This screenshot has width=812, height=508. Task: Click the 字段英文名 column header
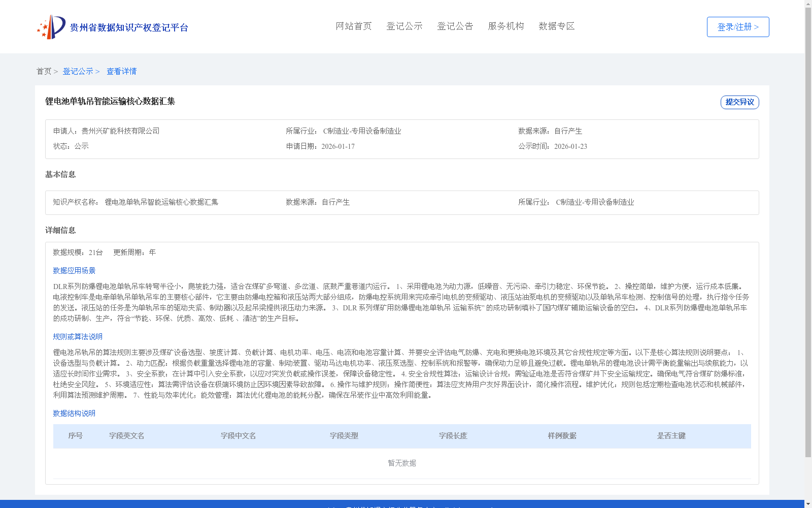click(127, 436)
